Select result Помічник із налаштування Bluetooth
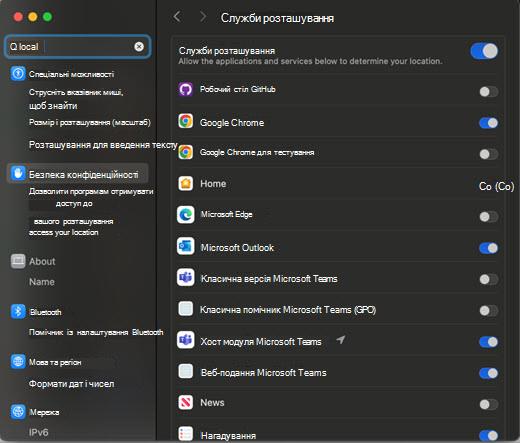Screen dimensions: 520x443 96,332
